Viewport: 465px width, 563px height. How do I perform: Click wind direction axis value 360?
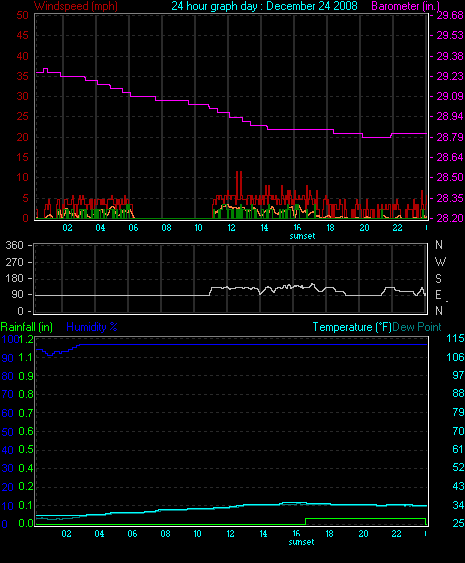point(14,246)
